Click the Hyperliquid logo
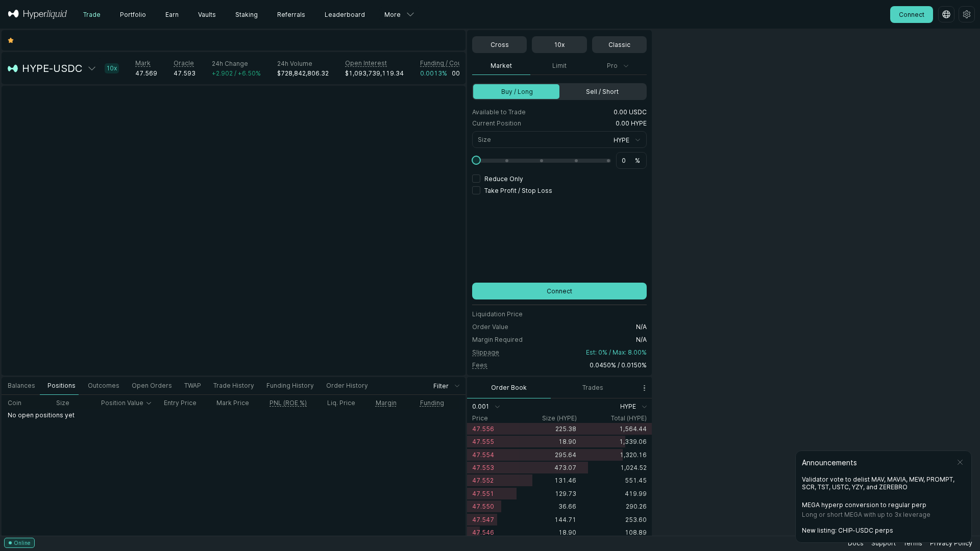980x551 pixels. pos(37,14)
